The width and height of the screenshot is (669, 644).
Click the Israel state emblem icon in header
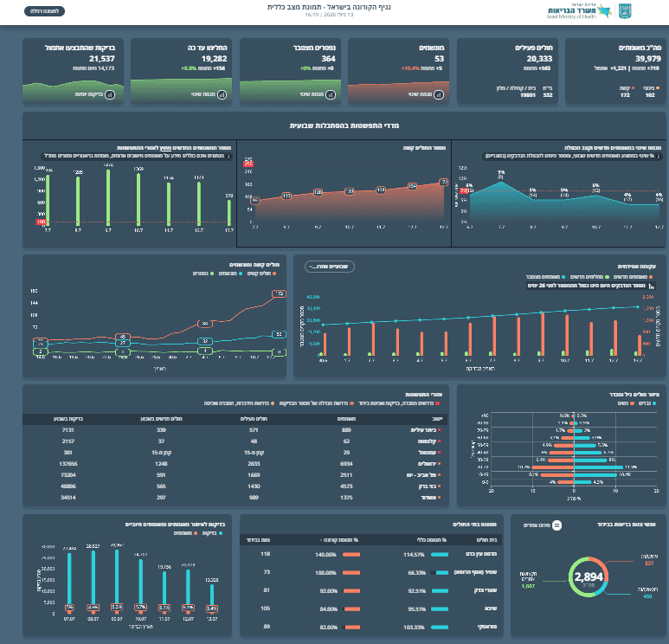(625, 11)
